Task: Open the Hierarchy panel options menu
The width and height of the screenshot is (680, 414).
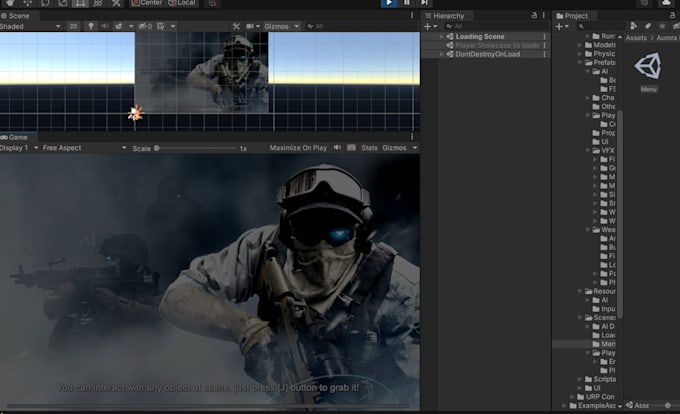Action: click(x=544, y=15)
